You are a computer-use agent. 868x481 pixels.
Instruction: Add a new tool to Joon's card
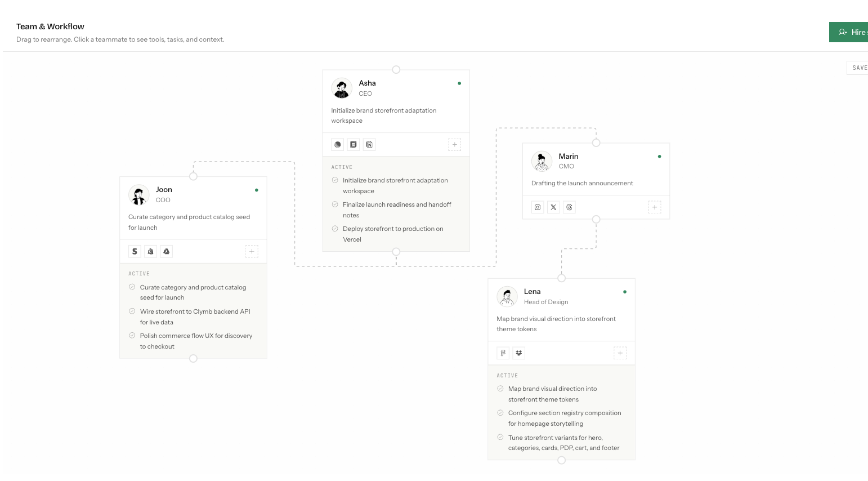tap(252, 252)
